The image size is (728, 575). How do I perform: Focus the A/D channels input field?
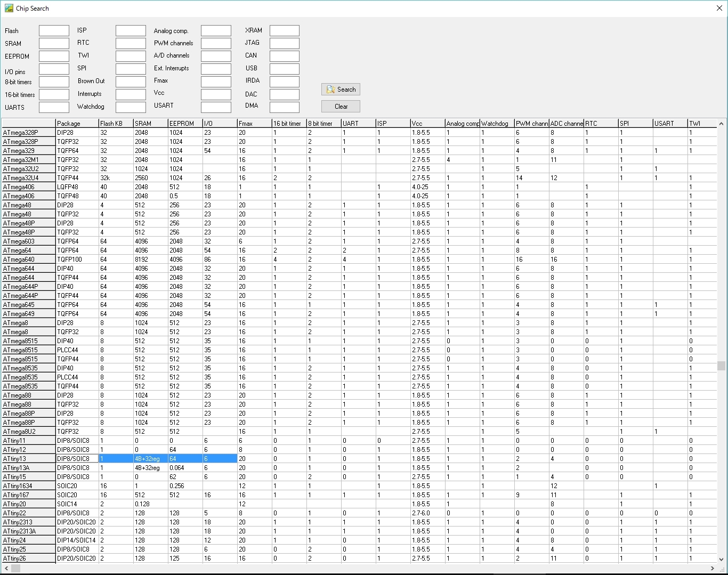point(216,56)
